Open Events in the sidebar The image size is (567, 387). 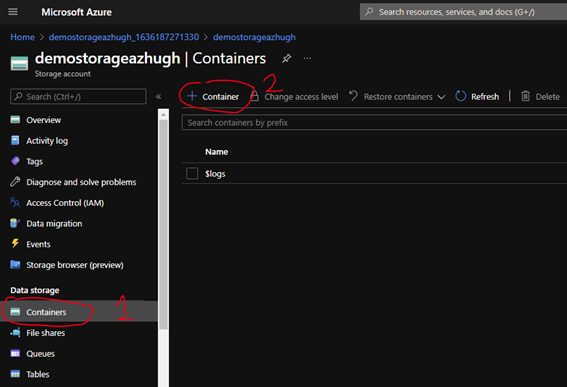38,244
